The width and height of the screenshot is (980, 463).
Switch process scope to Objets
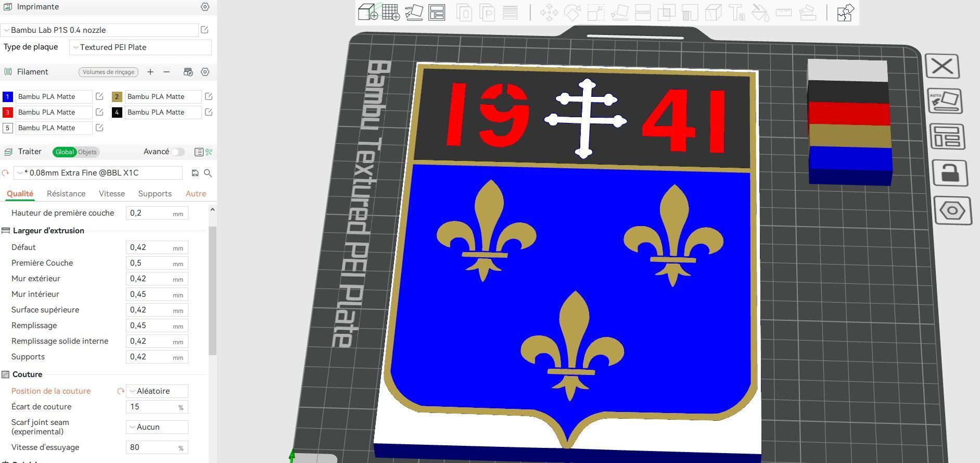click(87, 152)
